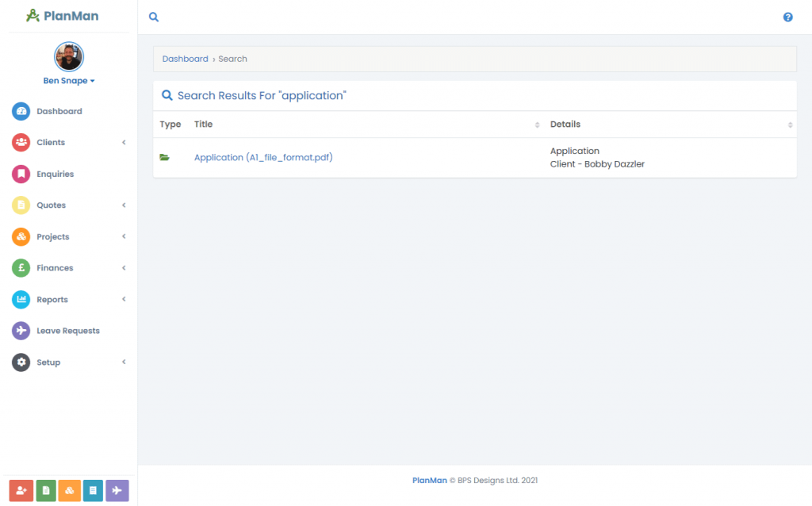The image size is (812, 506).
Task: Open Enquiries via the pink bookmark icon
Action: pyautogui.click(x=21, y=174)
